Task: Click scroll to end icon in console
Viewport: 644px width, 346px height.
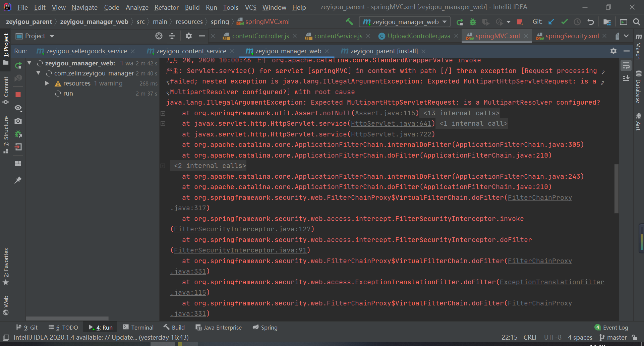Action: (626, 78)
